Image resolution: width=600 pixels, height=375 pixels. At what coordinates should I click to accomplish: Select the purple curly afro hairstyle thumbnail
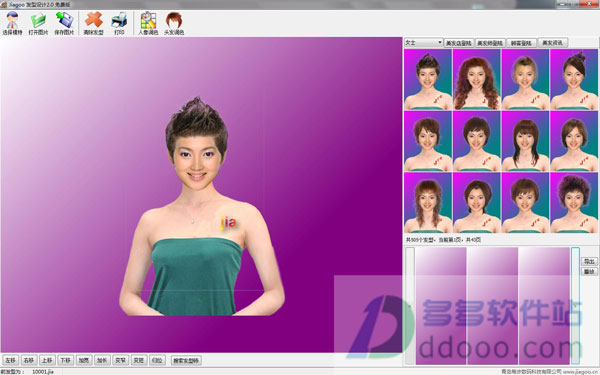pos(574,203)
